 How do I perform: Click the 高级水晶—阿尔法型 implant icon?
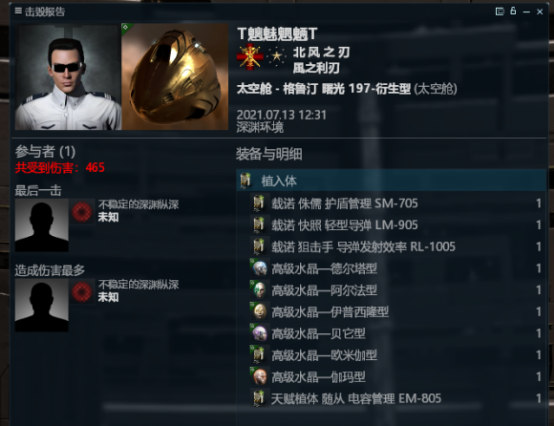(260, 290)
